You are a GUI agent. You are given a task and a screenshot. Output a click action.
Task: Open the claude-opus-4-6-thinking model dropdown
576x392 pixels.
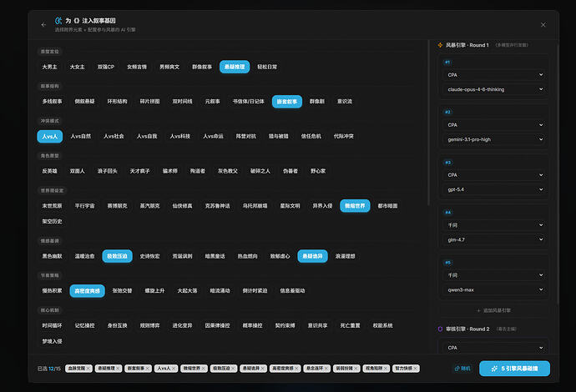494,89
